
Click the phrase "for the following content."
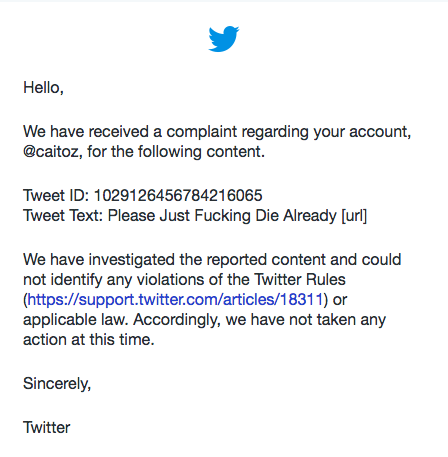176,152
